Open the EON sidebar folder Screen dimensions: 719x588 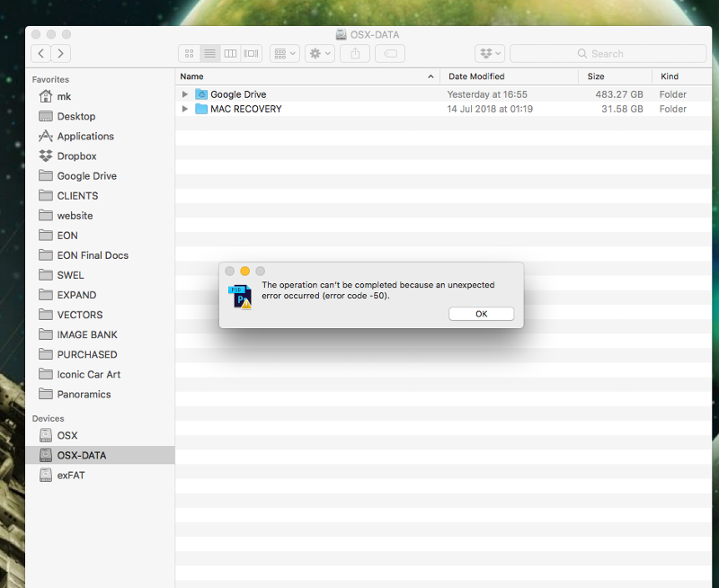tap(100, 236)
